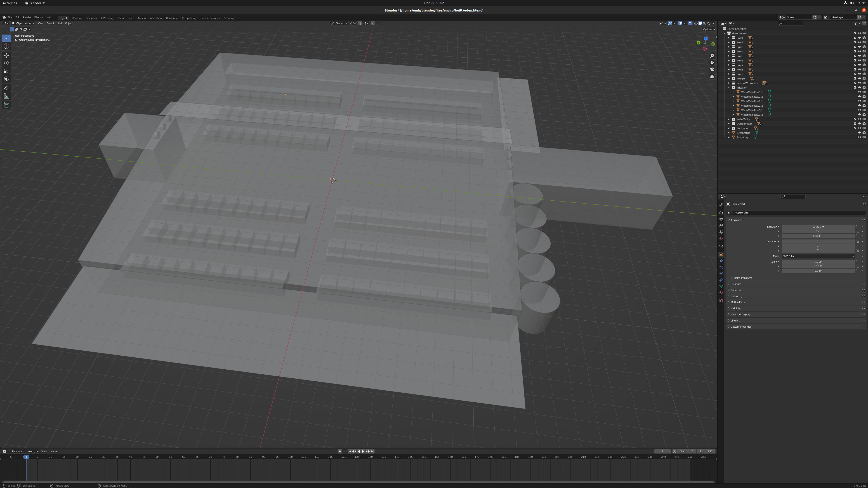Pin the properties editor context
The image size is (868, 488).
coord(864,204)
